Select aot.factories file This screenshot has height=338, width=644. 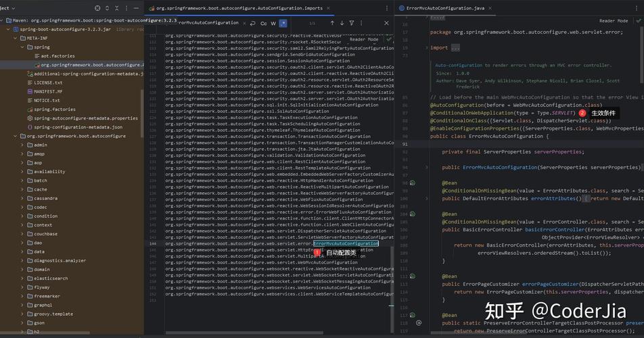click(54, 56)
